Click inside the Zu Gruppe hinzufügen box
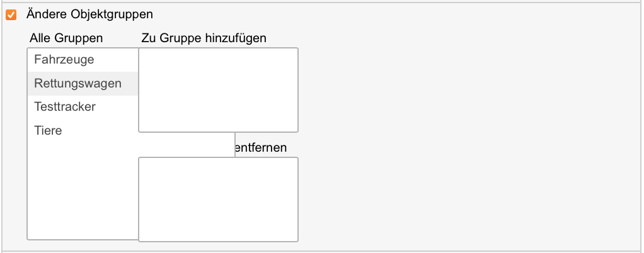This screenshot has width=644, height=253. point(218,90)
